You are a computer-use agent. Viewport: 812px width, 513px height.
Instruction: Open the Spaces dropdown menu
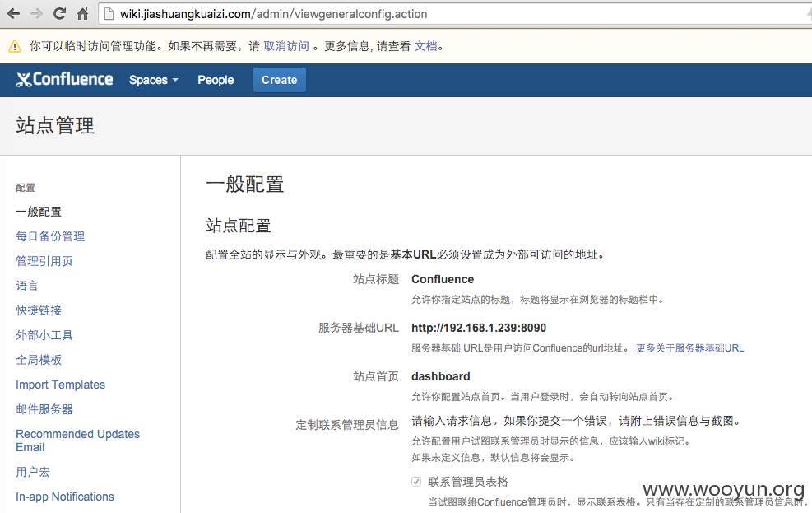(153, 80)
